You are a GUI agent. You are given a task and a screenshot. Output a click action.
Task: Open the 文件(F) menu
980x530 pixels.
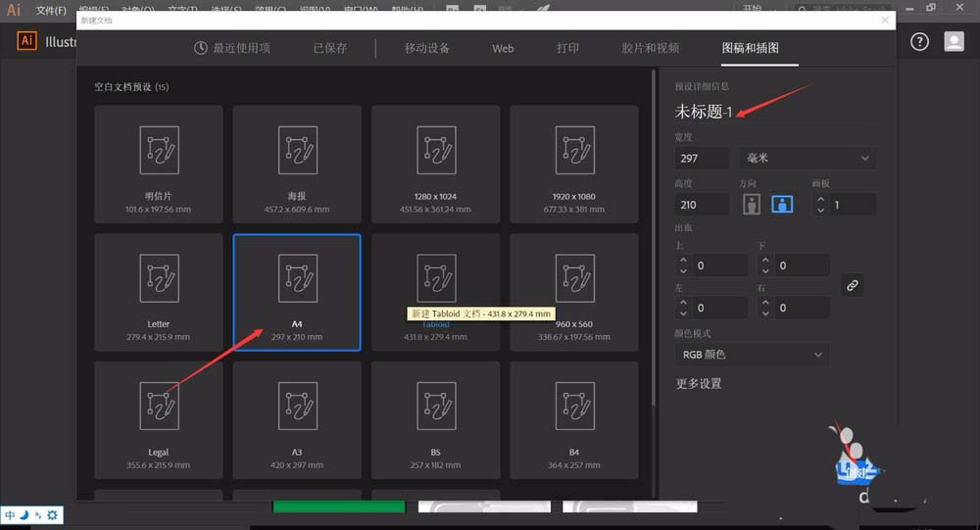pyautogui.click(x=51, y=10)
